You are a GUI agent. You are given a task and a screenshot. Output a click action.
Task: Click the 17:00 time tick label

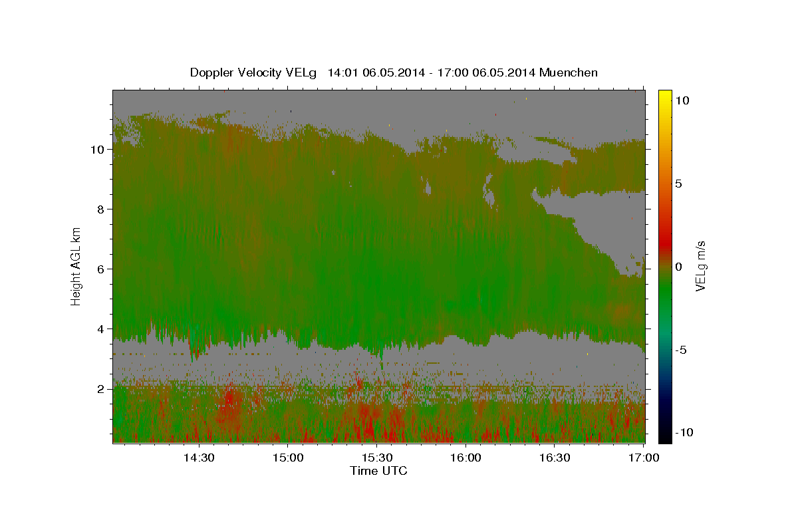click(644, 458)
